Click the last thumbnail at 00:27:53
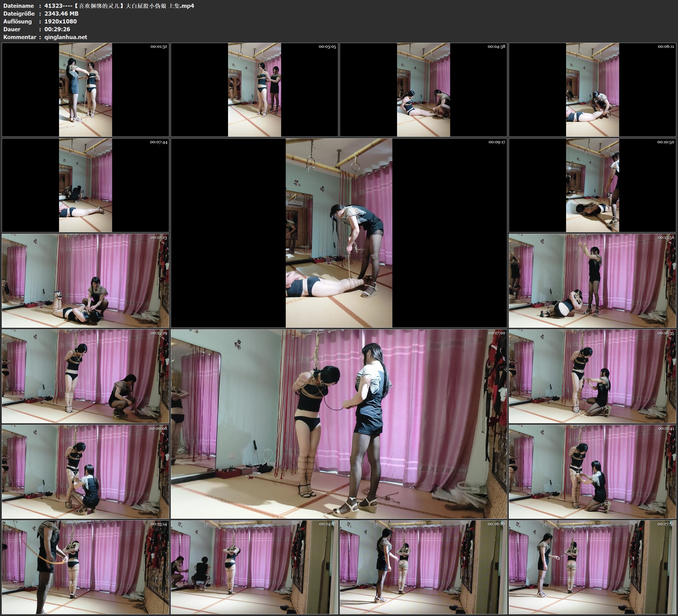The image size is (678, 616). [x=592, y=567]
